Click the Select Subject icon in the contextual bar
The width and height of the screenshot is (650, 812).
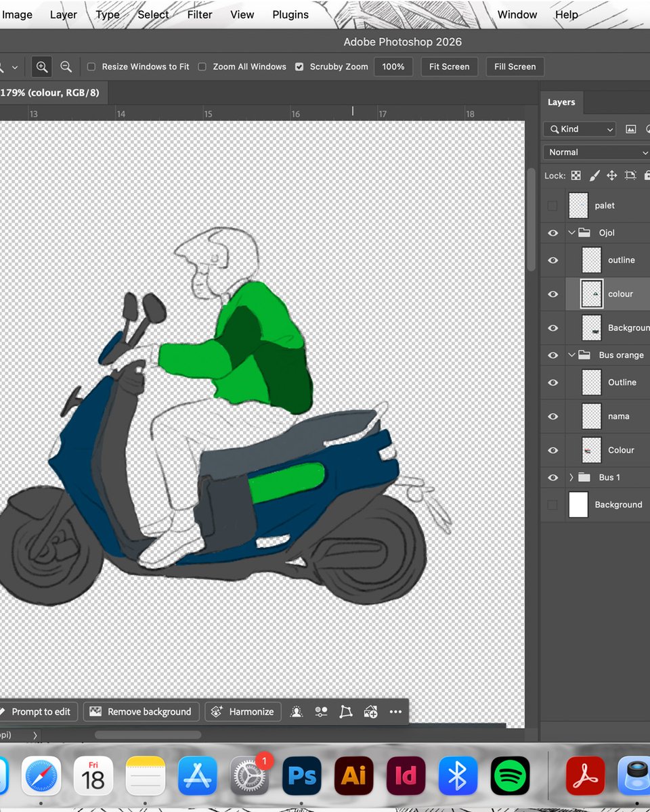[x=297, y=711]
